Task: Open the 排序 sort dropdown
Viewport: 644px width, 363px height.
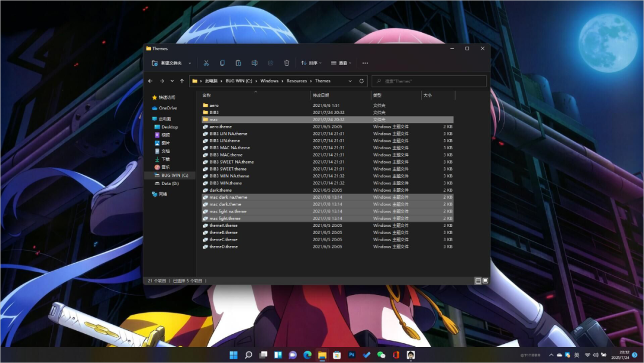Action: click(x=311, y=63)
